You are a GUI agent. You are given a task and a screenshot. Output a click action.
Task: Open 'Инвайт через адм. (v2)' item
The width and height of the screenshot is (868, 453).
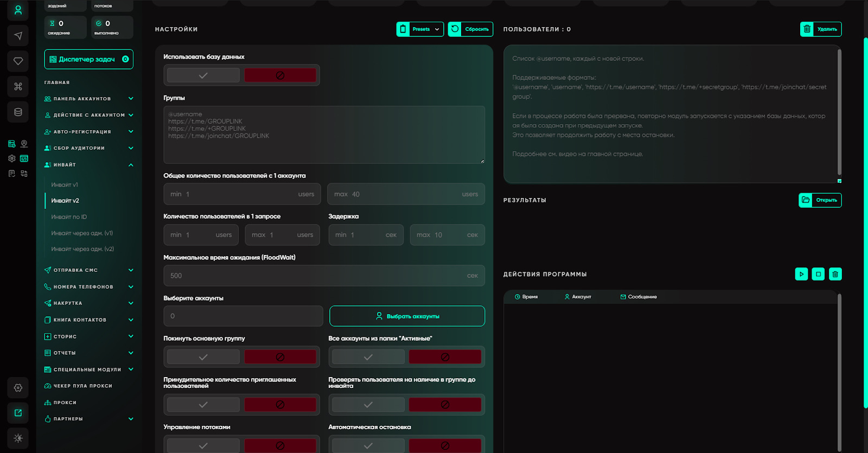(x=82, y=249)
